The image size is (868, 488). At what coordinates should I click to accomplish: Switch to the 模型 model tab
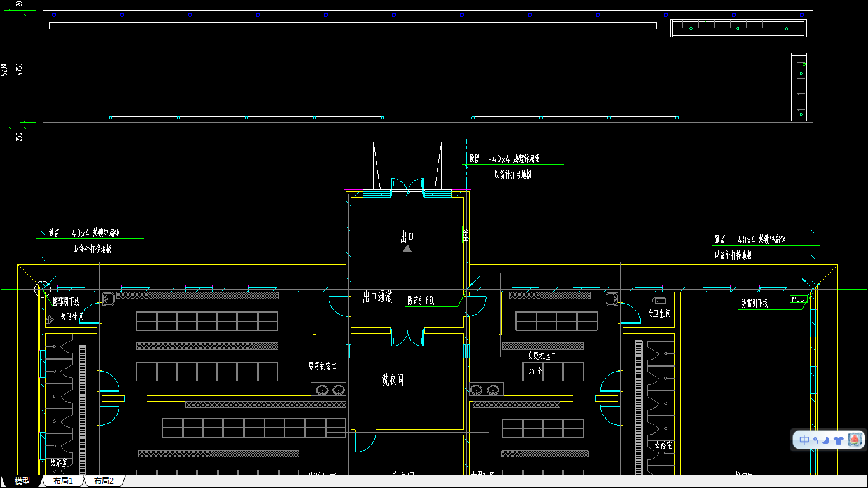pos(22,481)
